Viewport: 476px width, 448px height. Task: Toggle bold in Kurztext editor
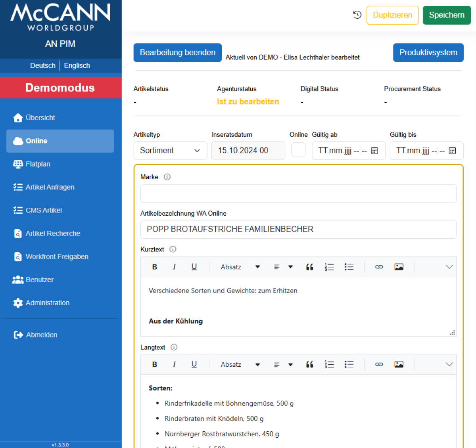(155, 267)
